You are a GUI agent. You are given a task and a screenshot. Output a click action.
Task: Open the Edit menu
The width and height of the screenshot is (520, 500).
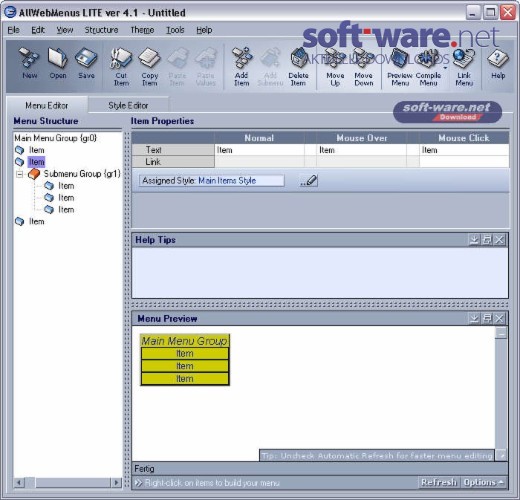(38, 30)
